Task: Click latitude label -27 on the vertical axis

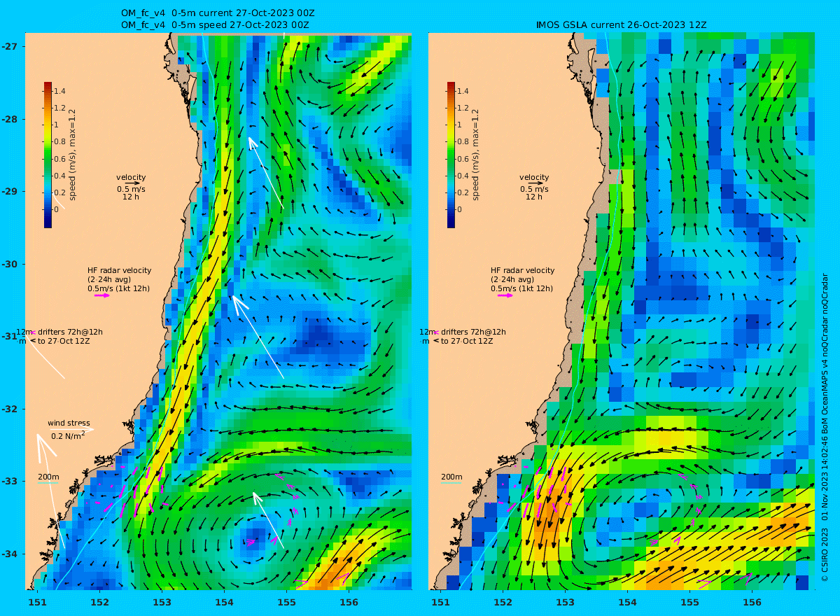Action: 9,46
